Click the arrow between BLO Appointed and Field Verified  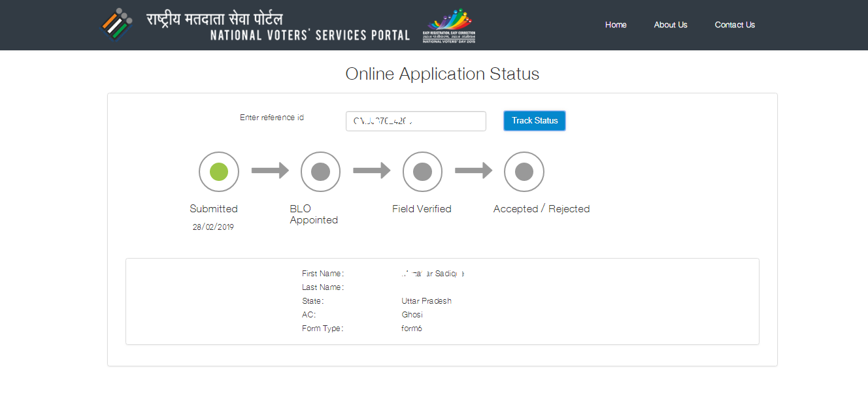click(x=371, y=171)
